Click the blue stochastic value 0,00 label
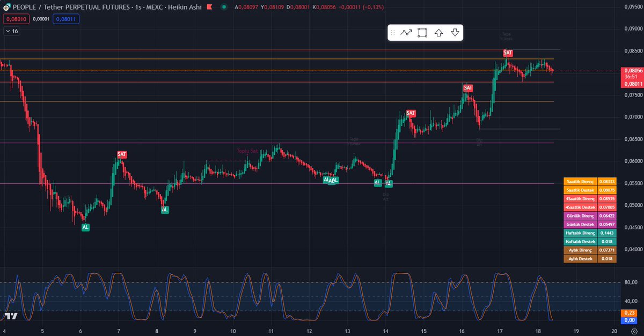Viewport: 644px width, 336px height. pyautogui.click(x=629, y=320)
